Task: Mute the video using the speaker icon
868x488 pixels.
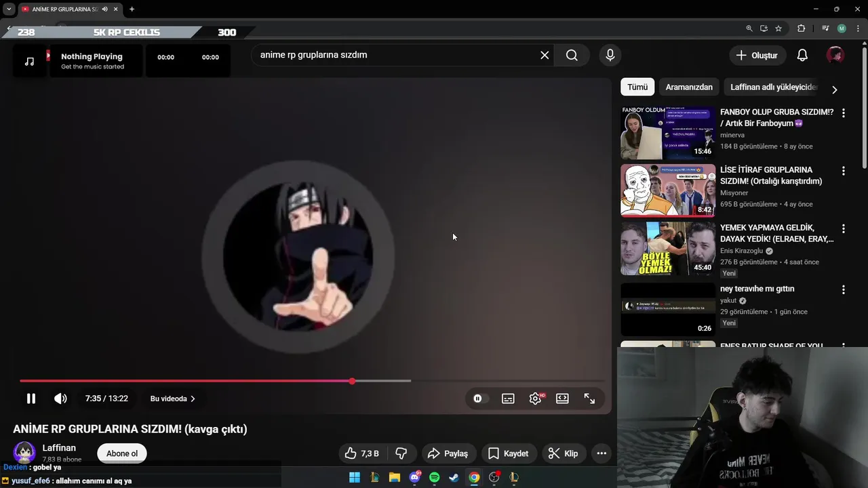Action: coord(60,399)
